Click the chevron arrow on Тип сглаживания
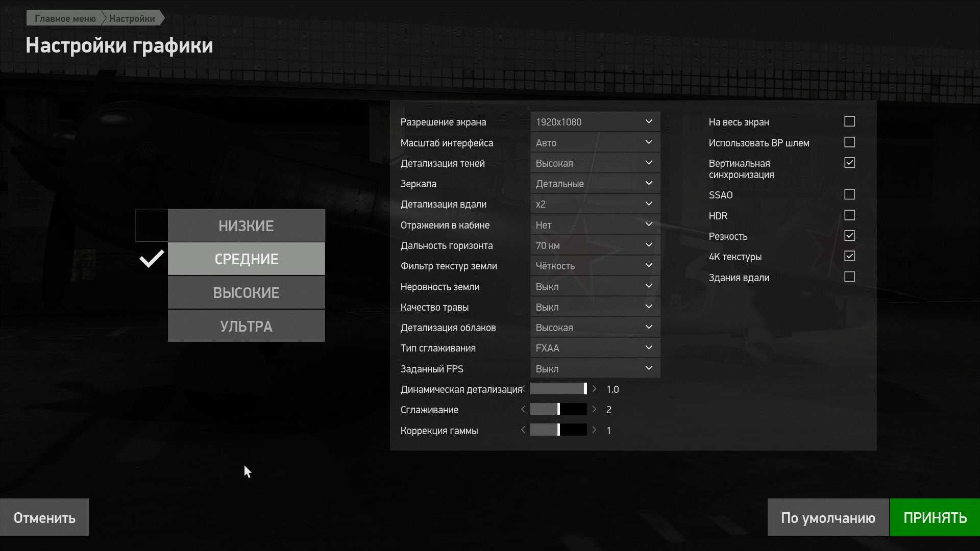This screenshot has height=551, width=980. (x=649, y=347)
